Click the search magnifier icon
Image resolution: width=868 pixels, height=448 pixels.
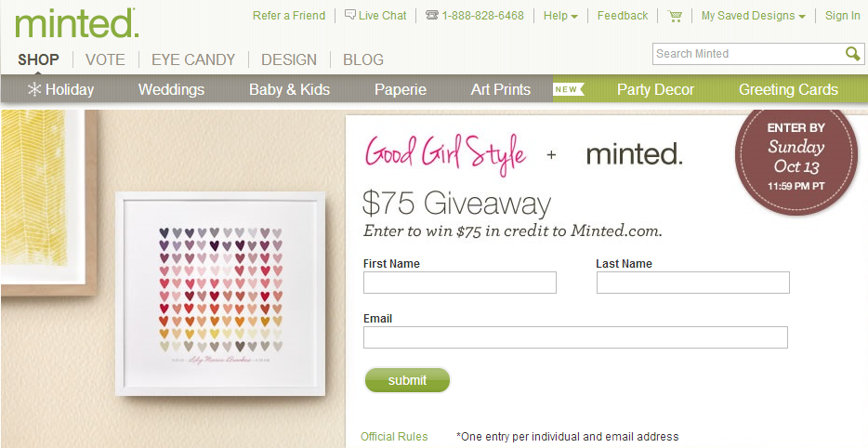(852, 54)
